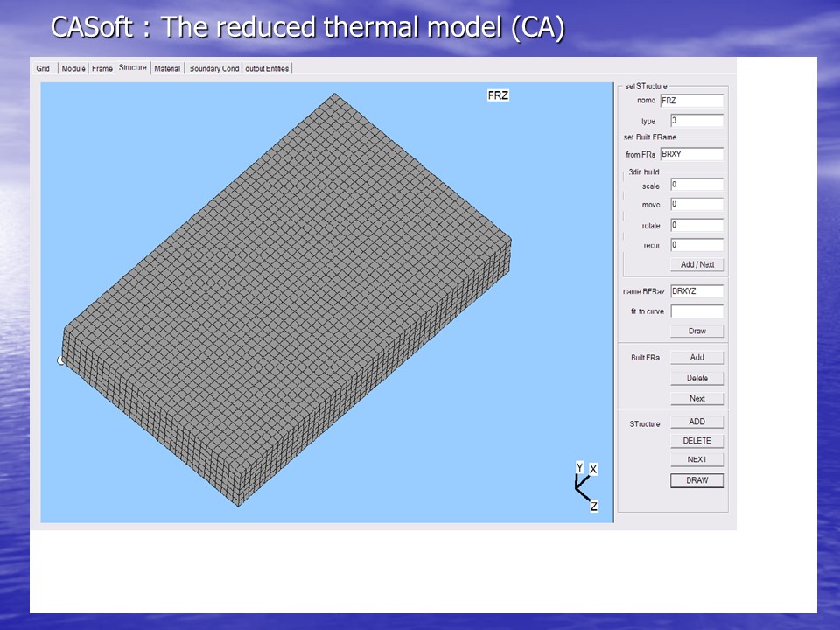Open the Frame tab

[x=102, y=68]
